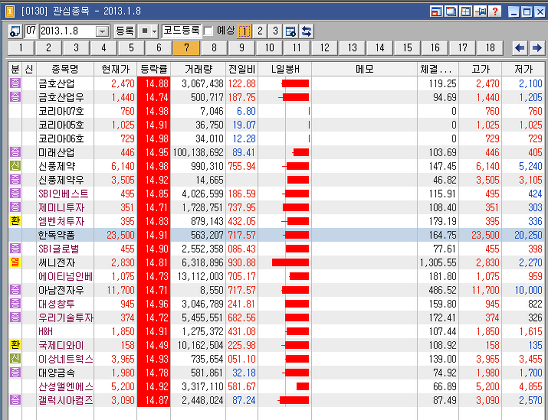Click 써니전자 체결 value 1,305.55
Viewport: 548px width, 420px height.
coord(438,262)
